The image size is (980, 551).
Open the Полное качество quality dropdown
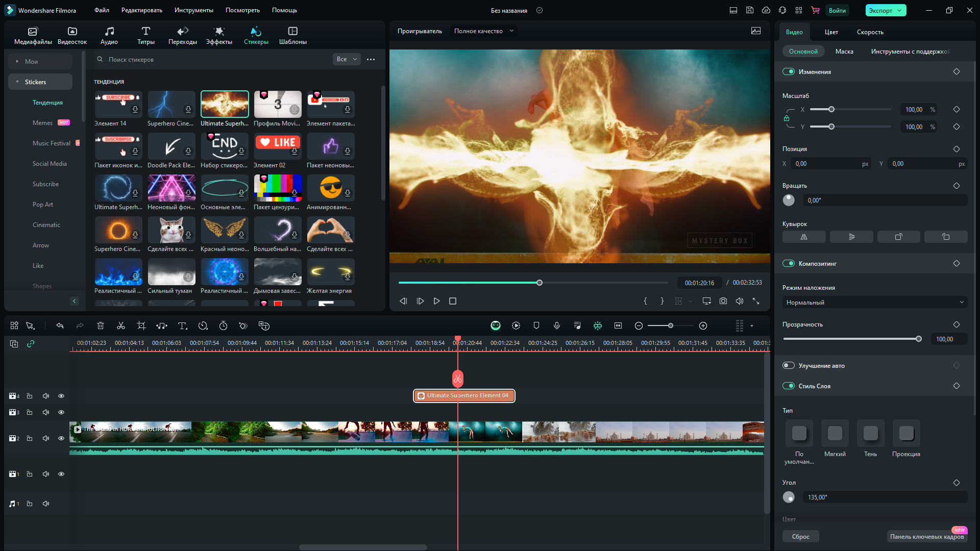point(483,31)
